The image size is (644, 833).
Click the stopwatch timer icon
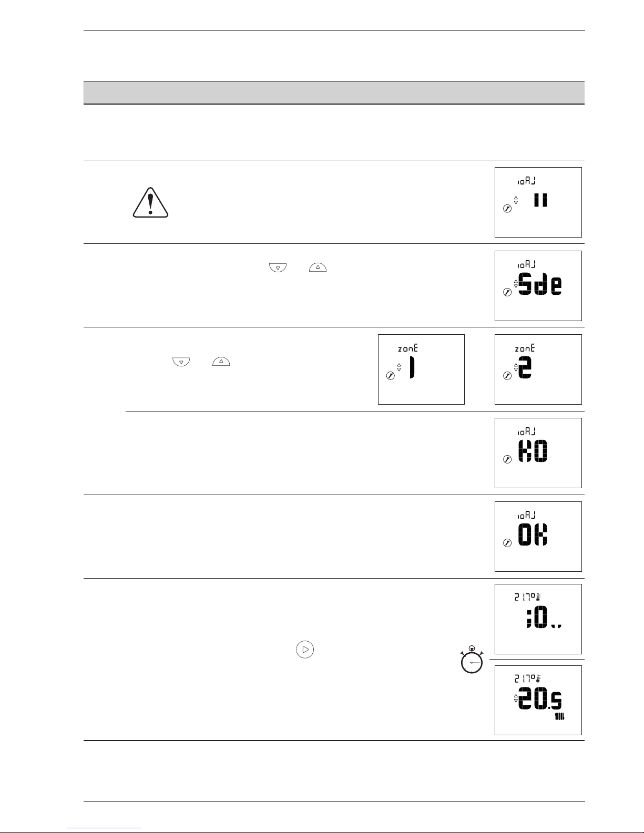[472, 661]
